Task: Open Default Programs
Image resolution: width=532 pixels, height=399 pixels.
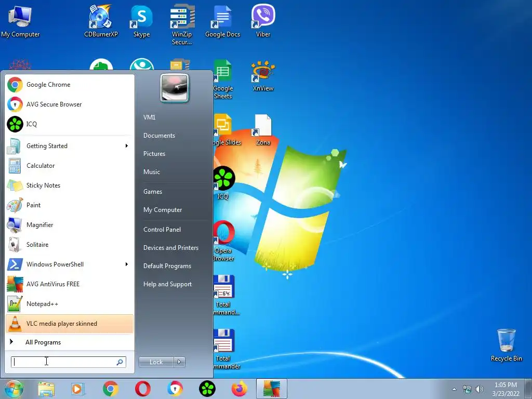Action: (167, 266)
